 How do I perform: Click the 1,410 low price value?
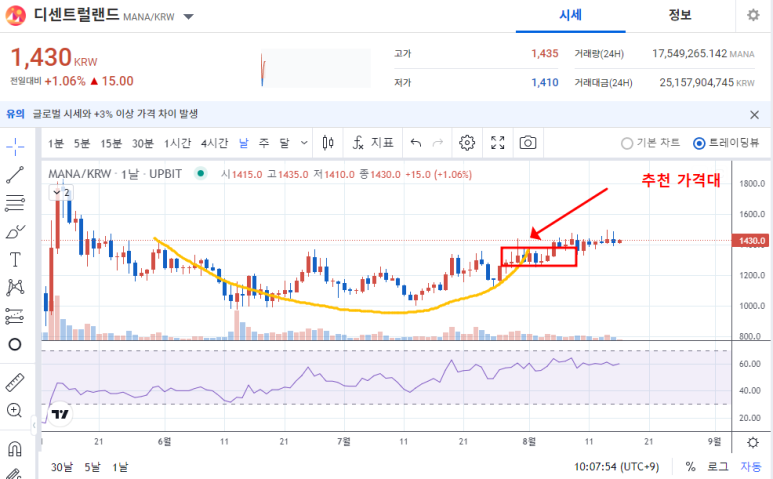point(545,82)
